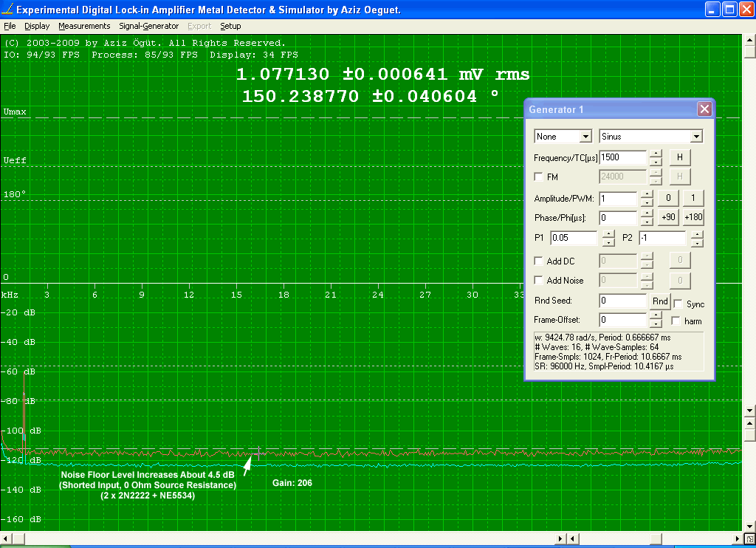Toggle the Add Noise checkbox

(539, 281)
